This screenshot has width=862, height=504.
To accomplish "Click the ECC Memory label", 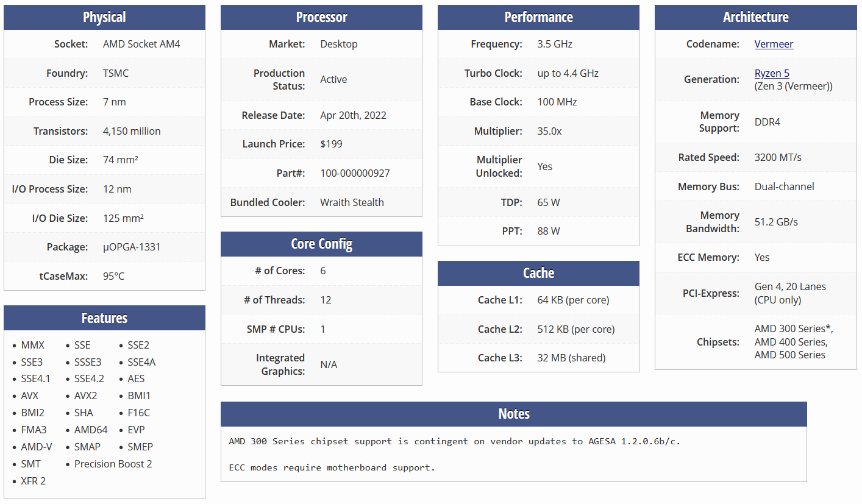I will coord(708,257).
